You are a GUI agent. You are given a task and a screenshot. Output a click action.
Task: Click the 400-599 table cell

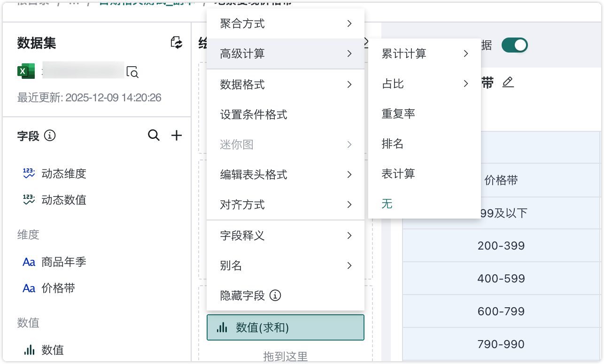click(501, 279)
